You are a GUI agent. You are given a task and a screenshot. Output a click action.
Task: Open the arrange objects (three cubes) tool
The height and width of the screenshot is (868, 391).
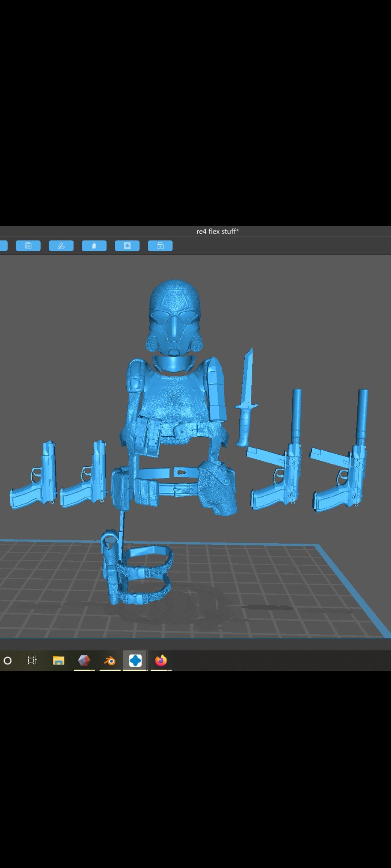pos(61,246)
